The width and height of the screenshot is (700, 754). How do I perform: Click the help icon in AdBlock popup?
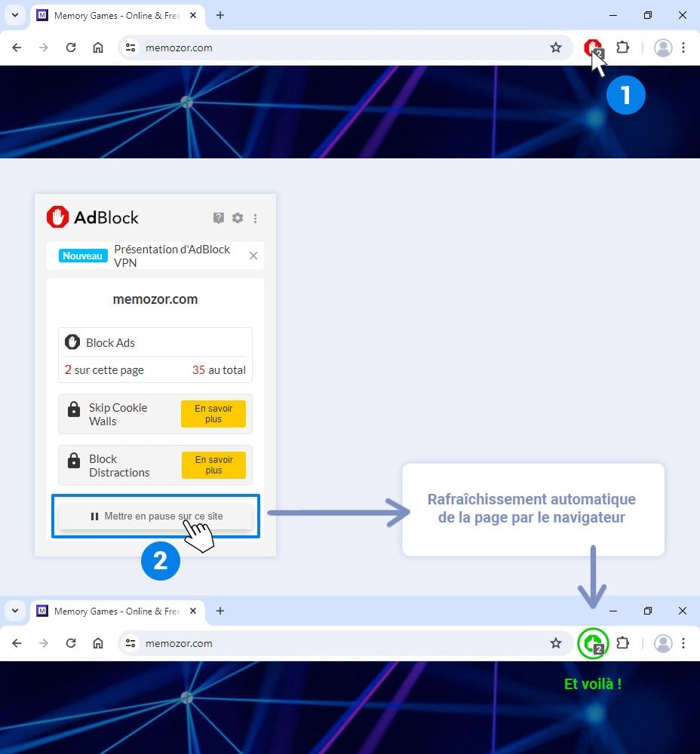219,218
